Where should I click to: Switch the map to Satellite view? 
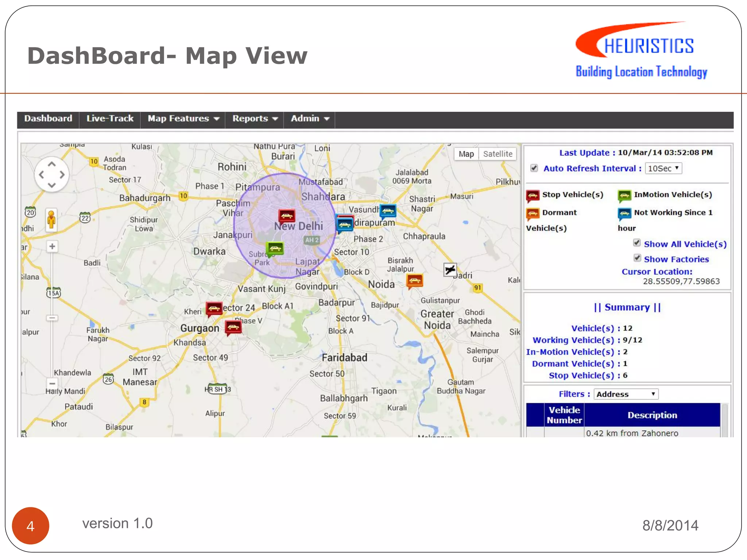[x=498, y=154]
